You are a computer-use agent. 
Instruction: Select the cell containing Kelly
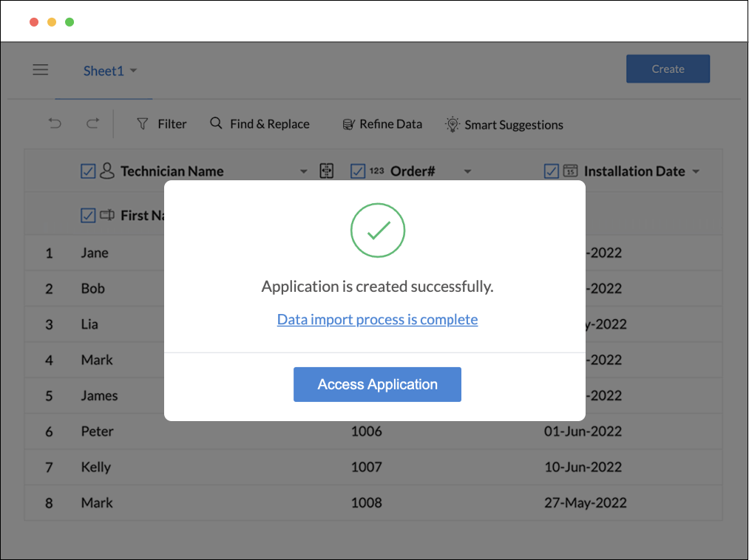coord(96,467)
